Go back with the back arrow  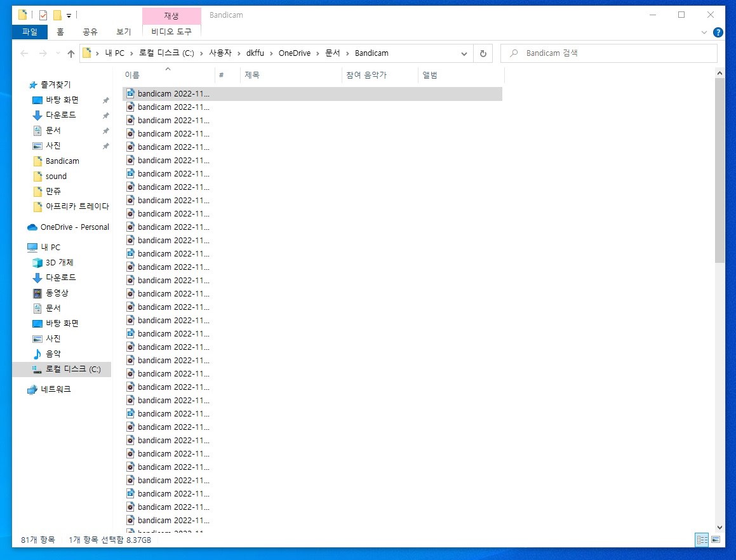pos(24,53)
